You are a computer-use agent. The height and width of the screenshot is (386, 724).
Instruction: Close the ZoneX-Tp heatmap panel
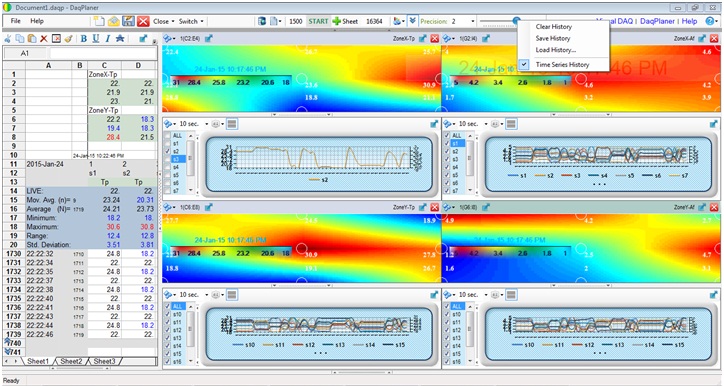[x=434, y=39]
